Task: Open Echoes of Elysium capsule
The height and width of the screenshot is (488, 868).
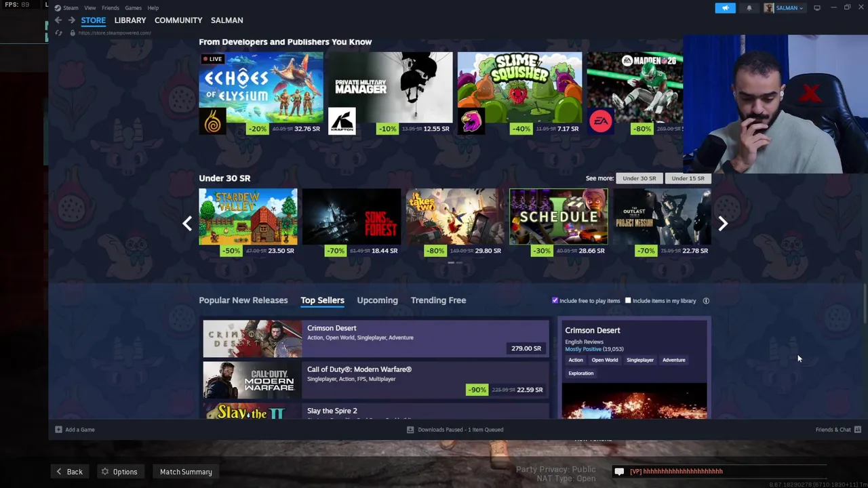Action: click(x=261, y=87)
